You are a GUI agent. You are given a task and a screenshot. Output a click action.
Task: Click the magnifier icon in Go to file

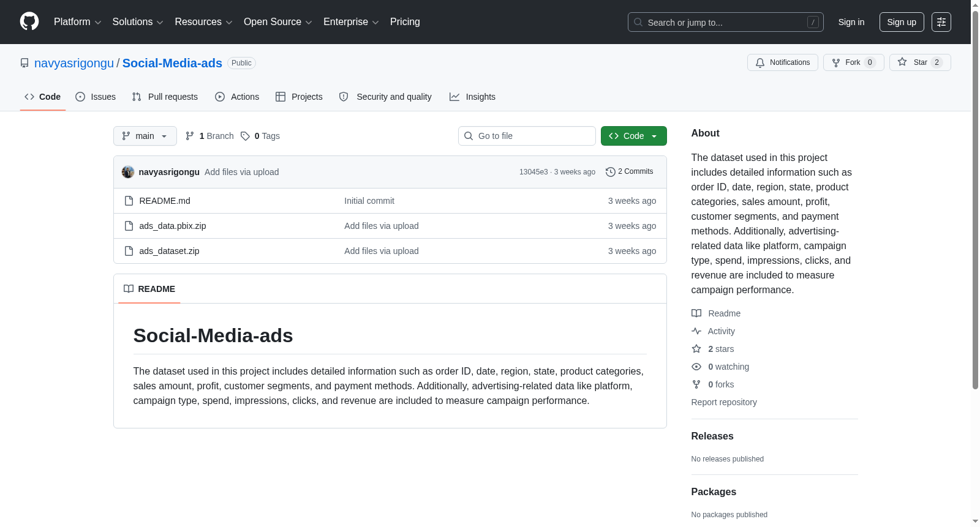click(x=469, y=136)
